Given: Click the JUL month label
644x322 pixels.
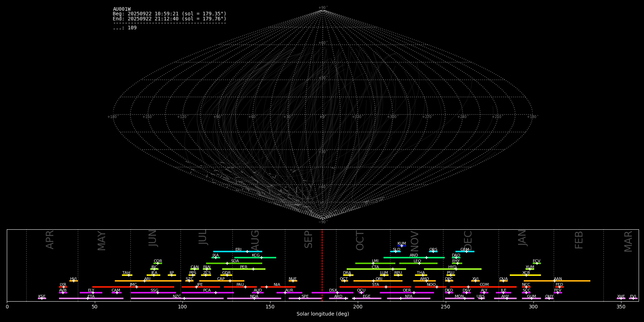Looking at the screenshot, I should point(203,237).
